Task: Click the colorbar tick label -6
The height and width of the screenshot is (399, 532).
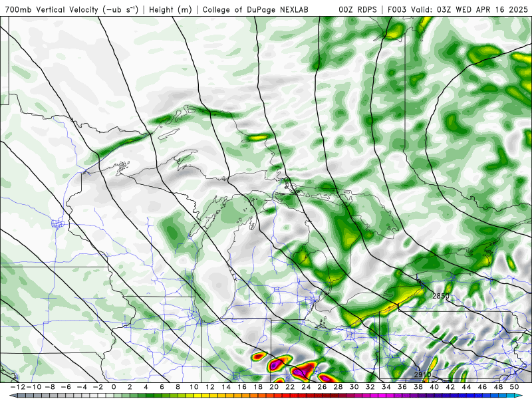Action: click(65, 387)
